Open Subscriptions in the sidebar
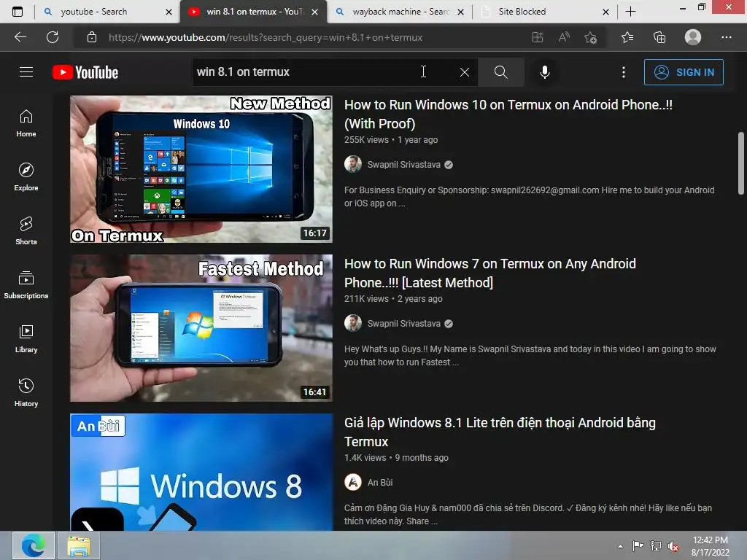This screenshot has width=747, height=560. [x=26, y=285]
